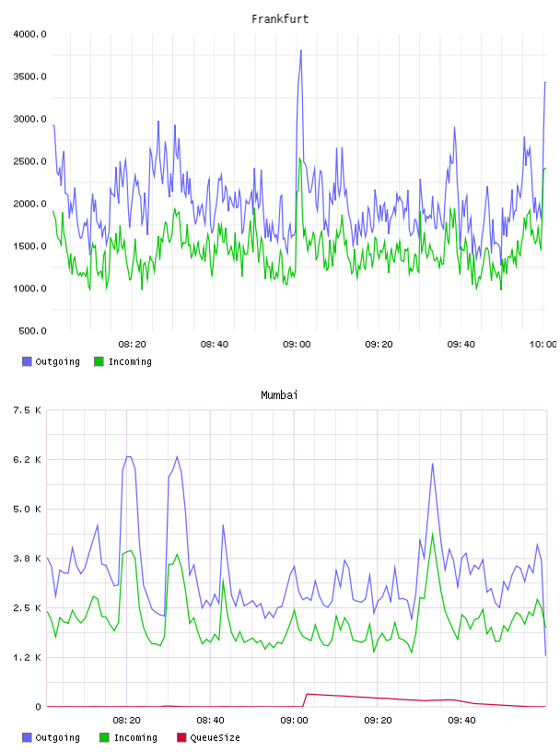Click the 09:00 time label in Mumbai chart
This screenshot has height=752, width=560.
294,721
